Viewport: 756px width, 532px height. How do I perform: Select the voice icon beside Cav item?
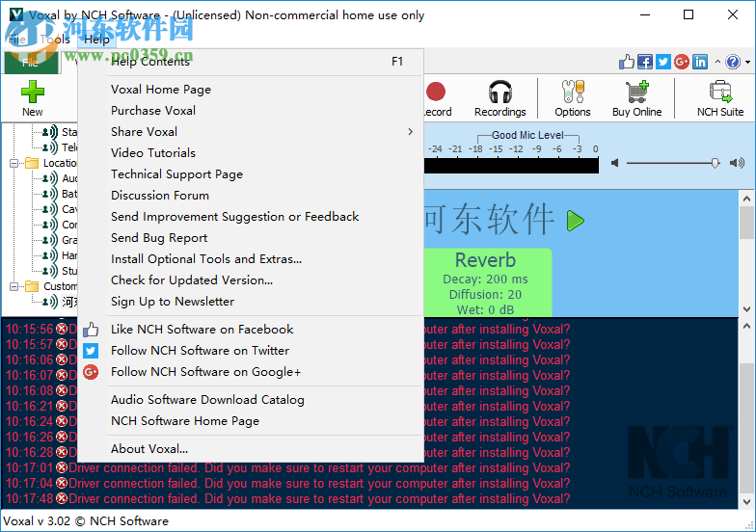[x=50, y=209]
